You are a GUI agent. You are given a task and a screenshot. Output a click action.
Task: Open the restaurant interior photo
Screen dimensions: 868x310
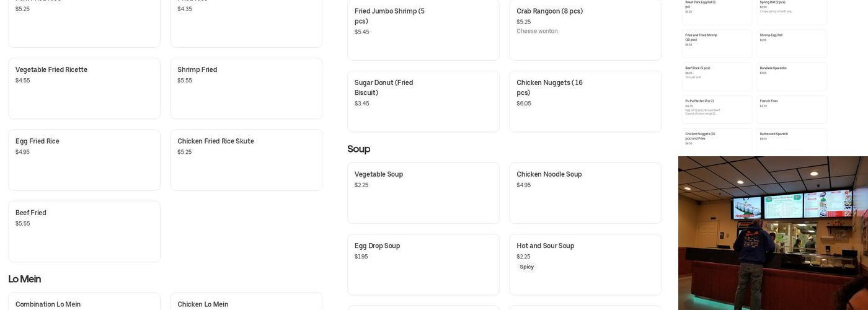pyautogui.click(x=773, y=233)
